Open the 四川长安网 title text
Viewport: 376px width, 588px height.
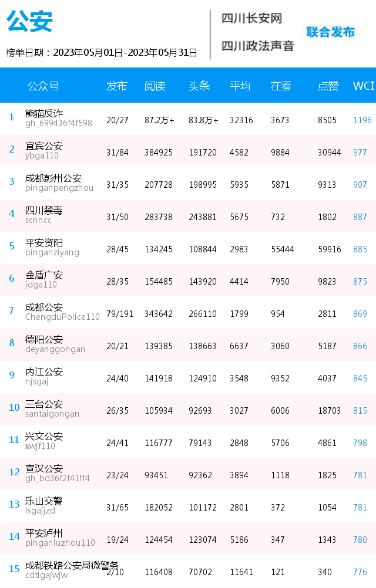click(x=251, y=18)
